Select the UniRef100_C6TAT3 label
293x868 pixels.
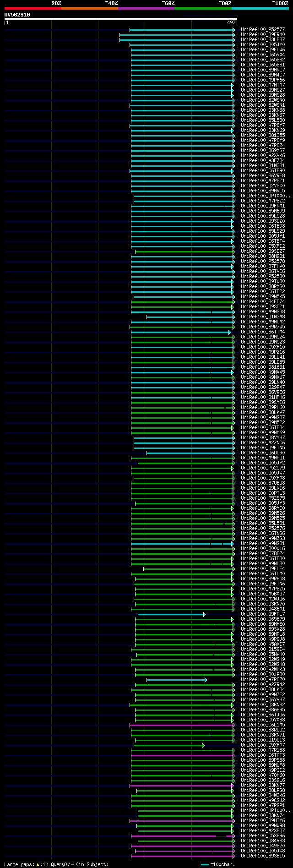[x=263, y=755]
